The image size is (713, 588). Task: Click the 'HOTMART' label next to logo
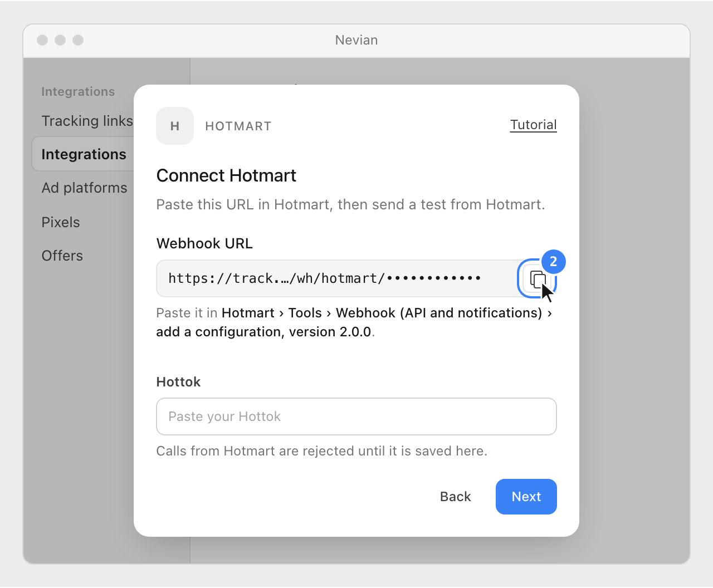[x=238, y=126]
